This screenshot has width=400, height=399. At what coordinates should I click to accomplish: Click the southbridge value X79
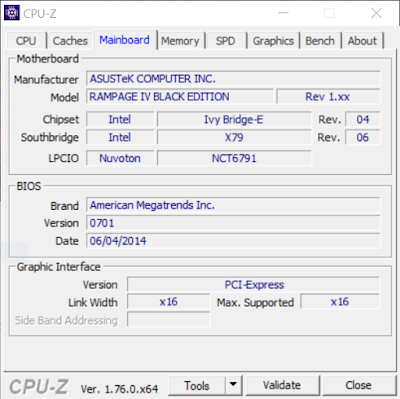tap(234, 137)
